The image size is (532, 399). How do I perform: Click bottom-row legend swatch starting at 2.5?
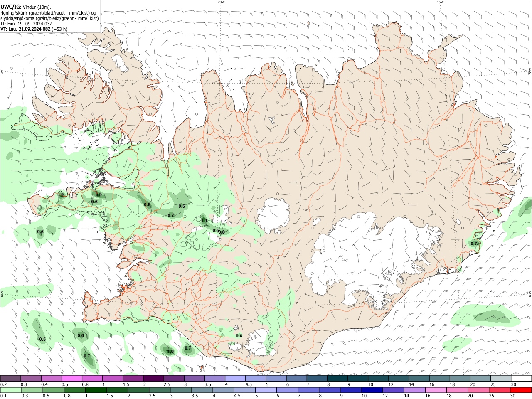(160, 390)
